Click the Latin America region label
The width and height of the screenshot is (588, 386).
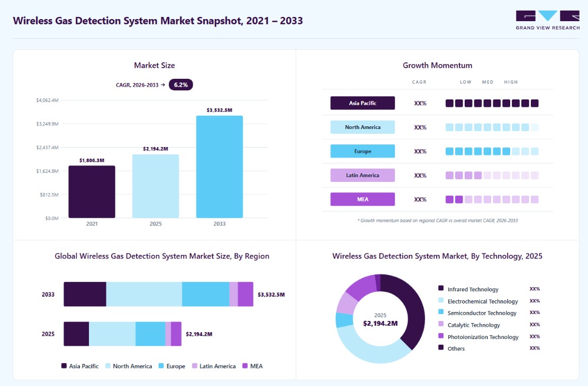pos(362,175)
